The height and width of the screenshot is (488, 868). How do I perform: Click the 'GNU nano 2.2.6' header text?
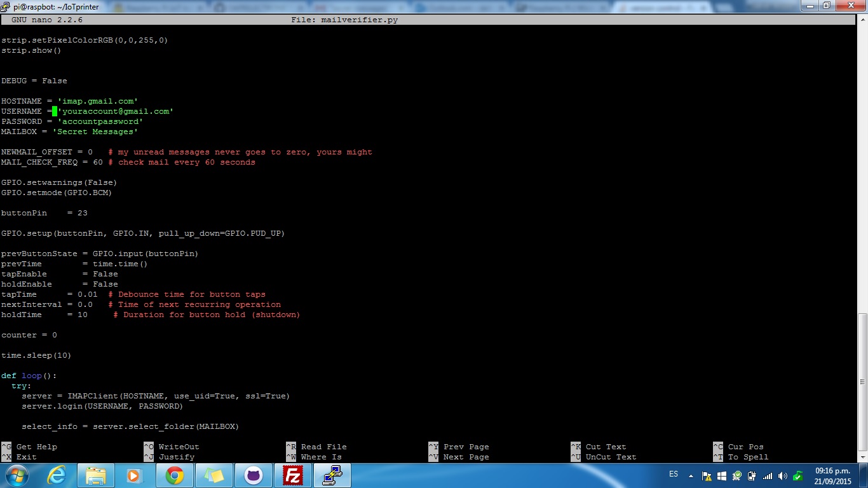point(47,20)
